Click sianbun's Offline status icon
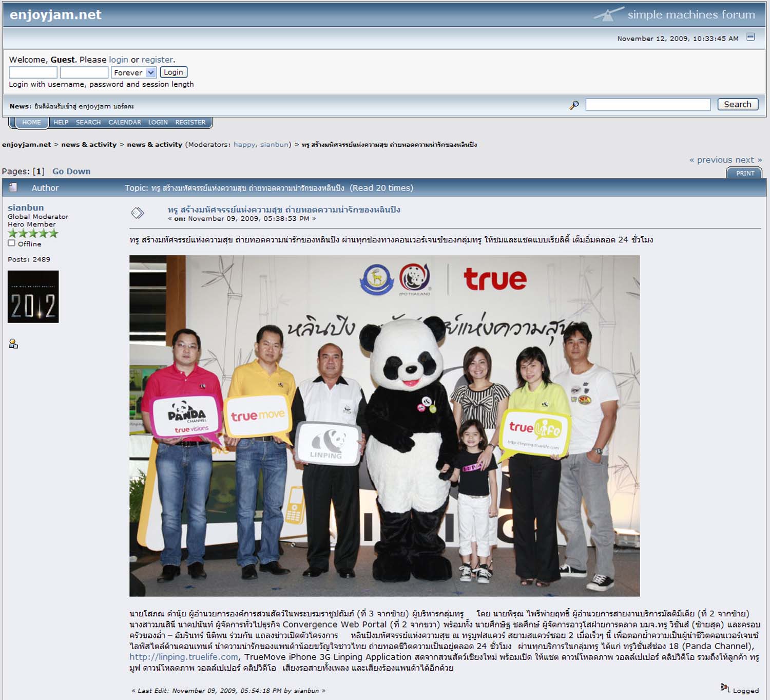Viewport: 770px width, 700px height. pyautogui.click(x=11, y=243)
